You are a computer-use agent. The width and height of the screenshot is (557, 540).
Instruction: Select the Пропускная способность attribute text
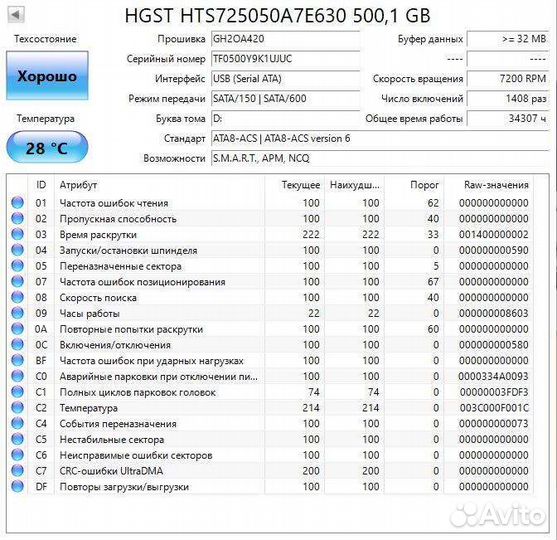pyautogui.click(x=118, y=219)
